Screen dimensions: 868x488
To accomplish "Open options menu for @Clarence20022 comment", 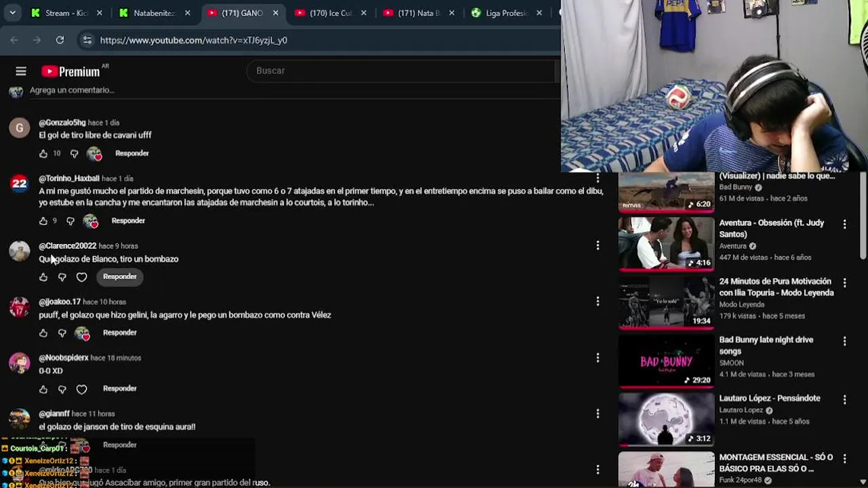I will coord(597,245).
